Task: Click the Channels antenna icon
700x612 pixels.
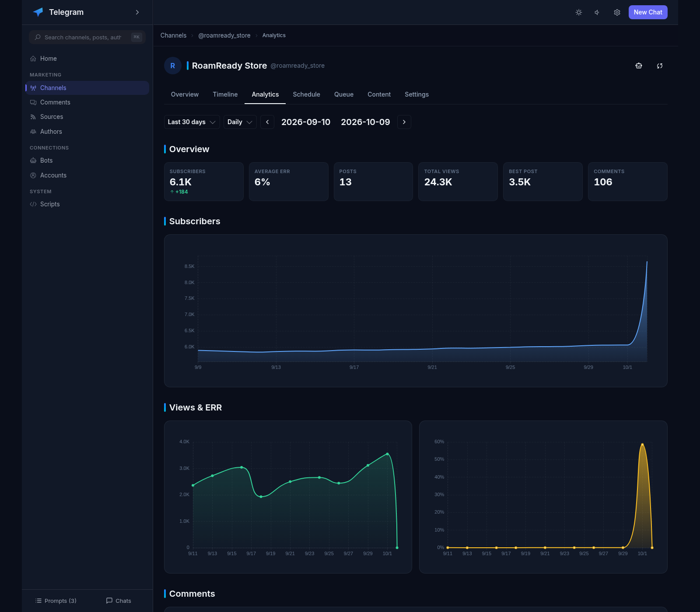Action: (33, 88)
